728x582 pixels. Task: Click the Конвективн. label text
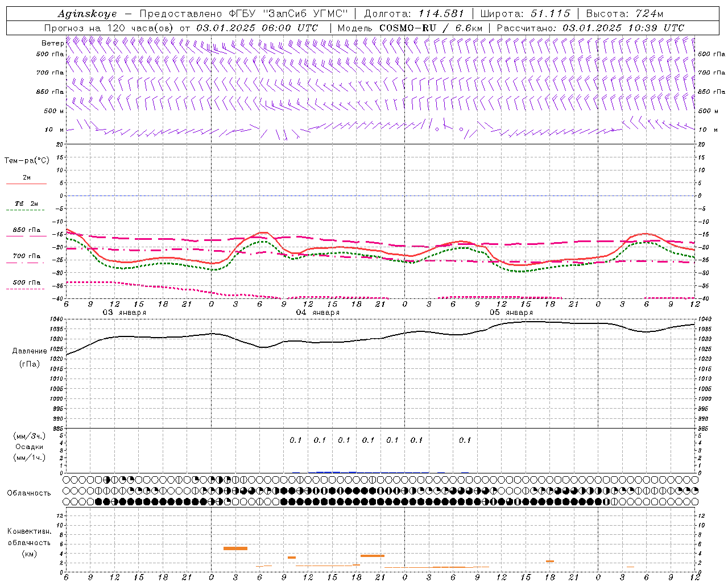click(x=29, y=531)
